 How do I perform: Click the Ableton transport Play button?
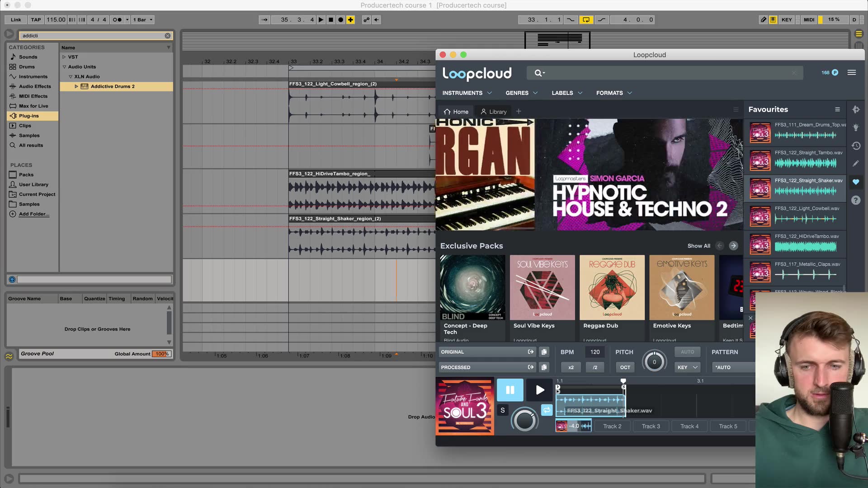click(x=321, y=20)
